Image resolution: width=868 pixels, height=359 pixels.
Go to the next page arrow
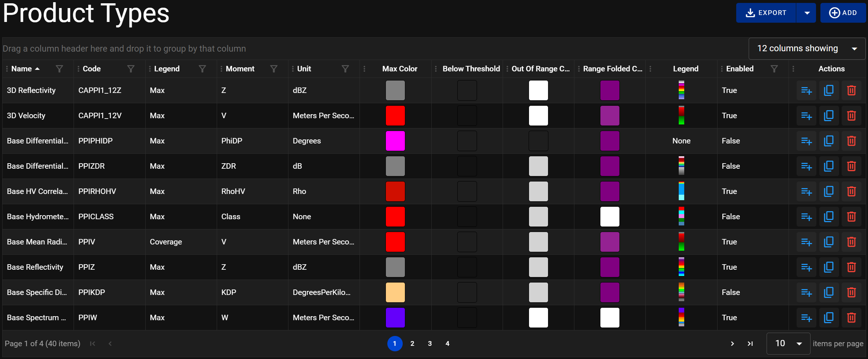732,344
